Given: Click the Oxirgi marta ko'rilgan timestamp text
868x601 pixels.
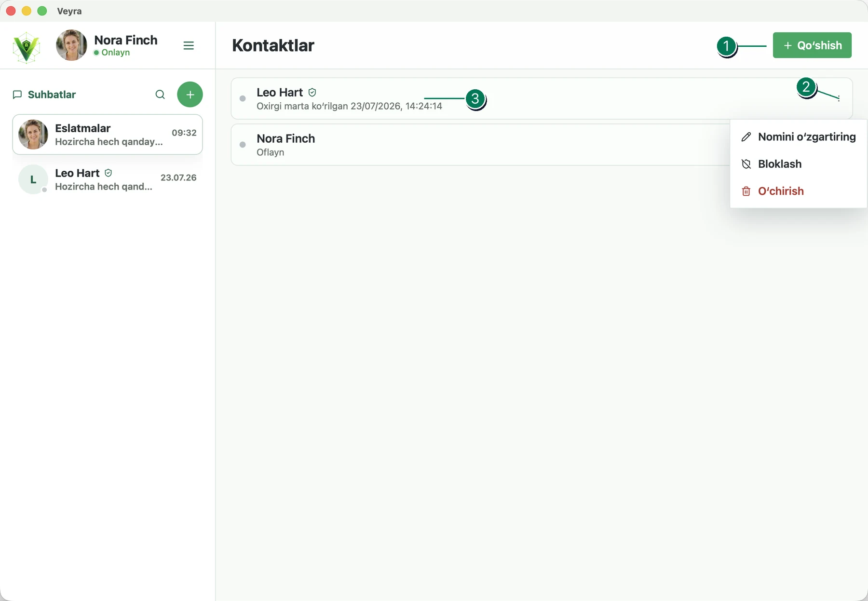Looking at the screenshot, I should pyautogui.click(x=349, y=106).
